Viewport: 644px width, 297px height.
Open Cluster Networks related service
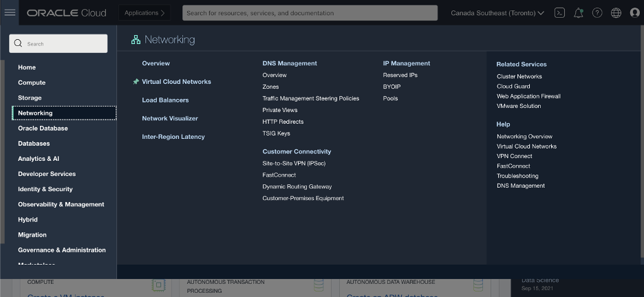[519, 76]
